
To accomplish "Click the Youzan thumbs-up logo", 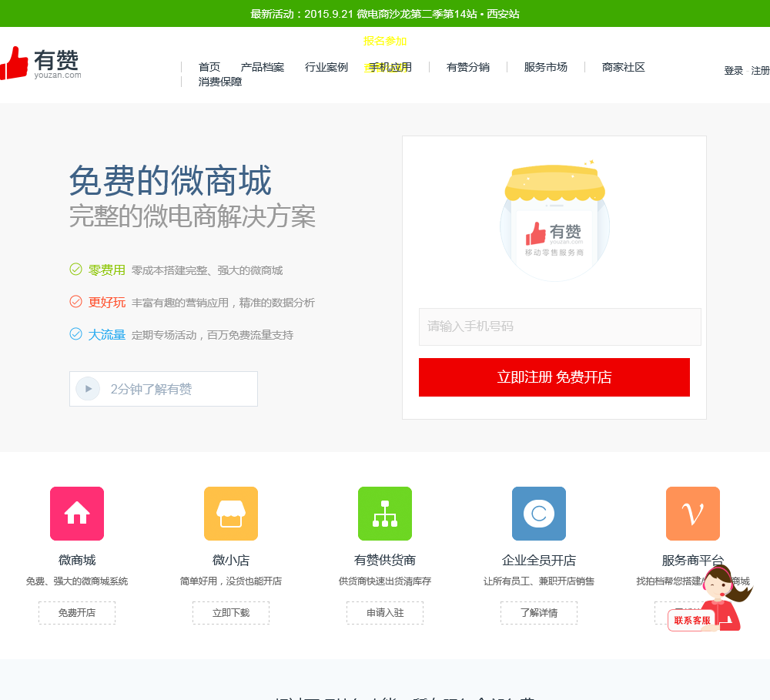I will (x=41, y=63).
